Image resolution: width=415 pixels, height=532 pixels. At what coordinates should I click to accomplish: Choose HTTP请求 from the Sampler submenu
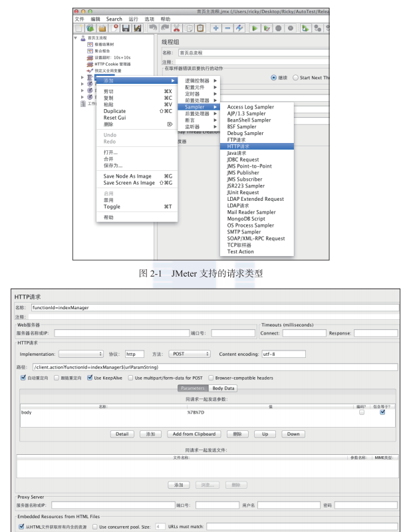pyautogui.click(x=257, y=146)
